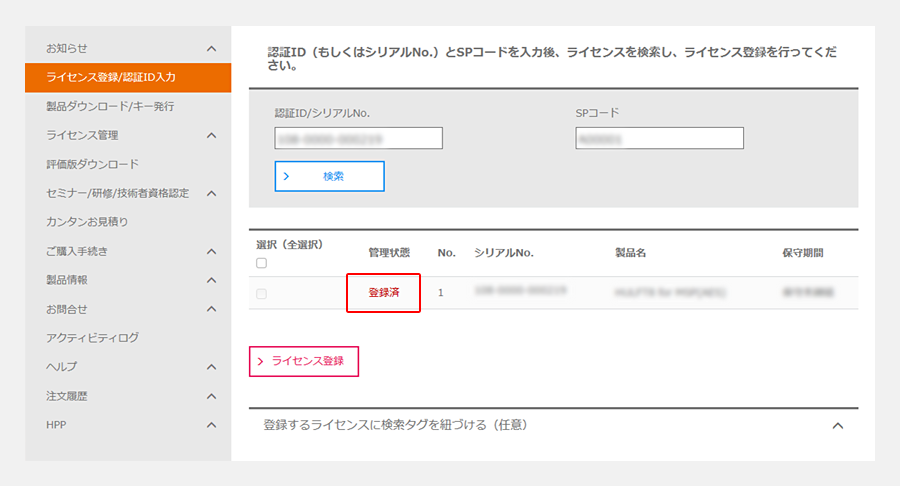900x486 pixels.
Task: Expand ヘルプ section chevron
Action: (x=211, y=367)
